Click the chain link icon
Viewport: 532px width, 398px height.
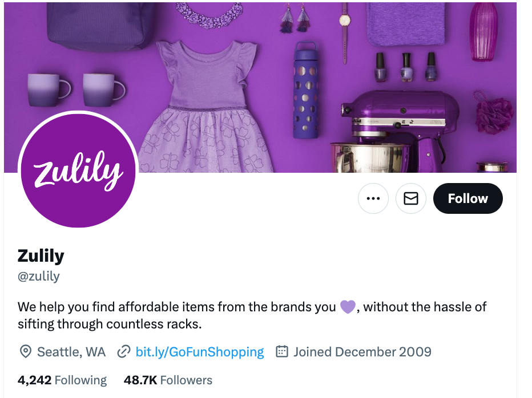pyautogui.click(x=124, y=352)
